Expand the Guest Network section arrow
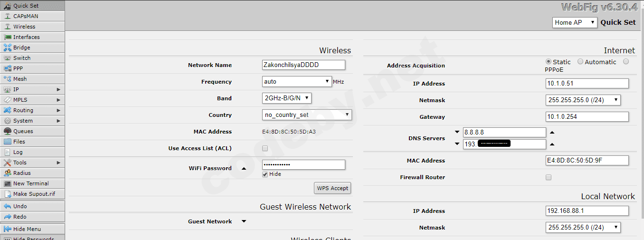 click(x=244, y=221)
